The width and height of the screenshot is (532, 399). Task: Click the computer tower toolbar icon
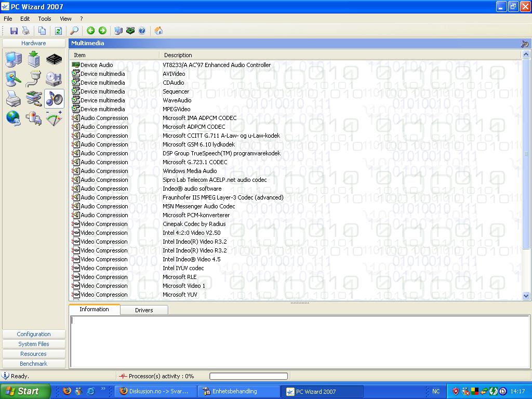[x=118, y=31]
